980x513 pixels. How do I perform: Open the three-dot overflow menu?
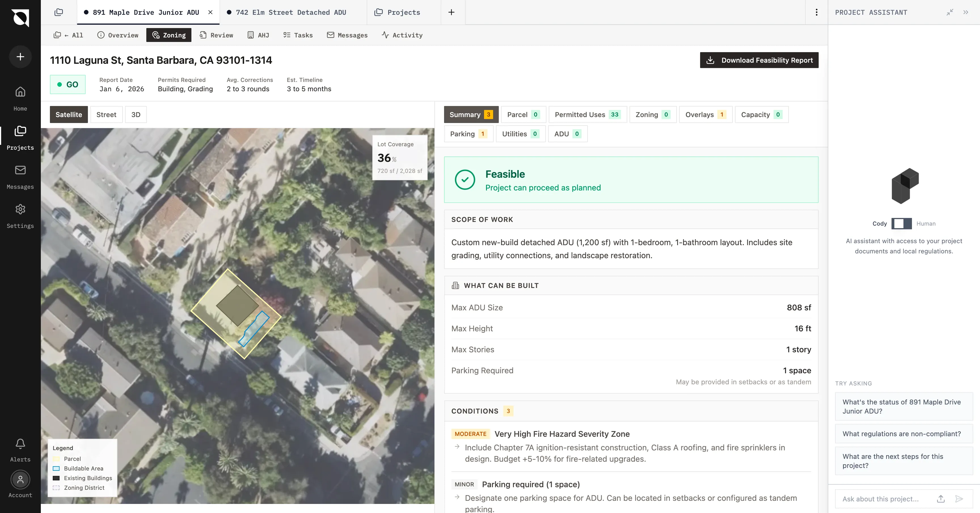tap(816, 12)
